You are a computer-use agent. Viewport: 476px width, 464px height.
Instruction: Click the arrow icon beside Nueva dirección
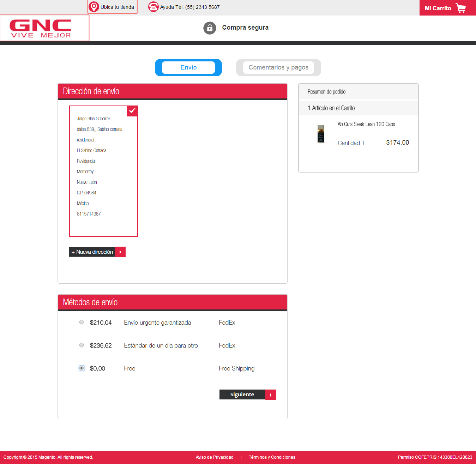coord(120,252)
